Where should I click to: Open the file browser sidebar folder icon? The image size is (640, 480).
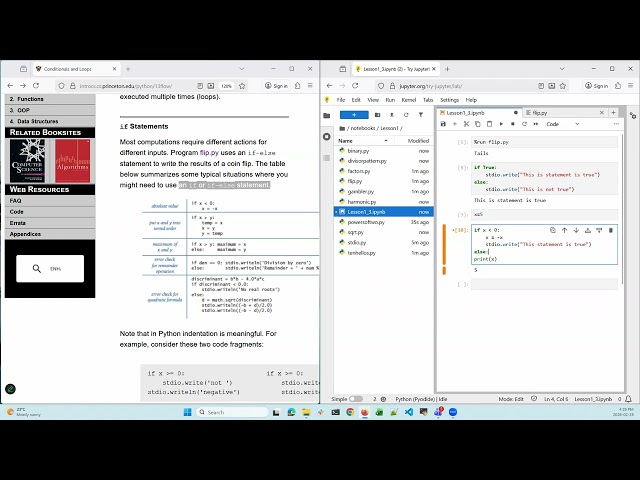point(327,116)
